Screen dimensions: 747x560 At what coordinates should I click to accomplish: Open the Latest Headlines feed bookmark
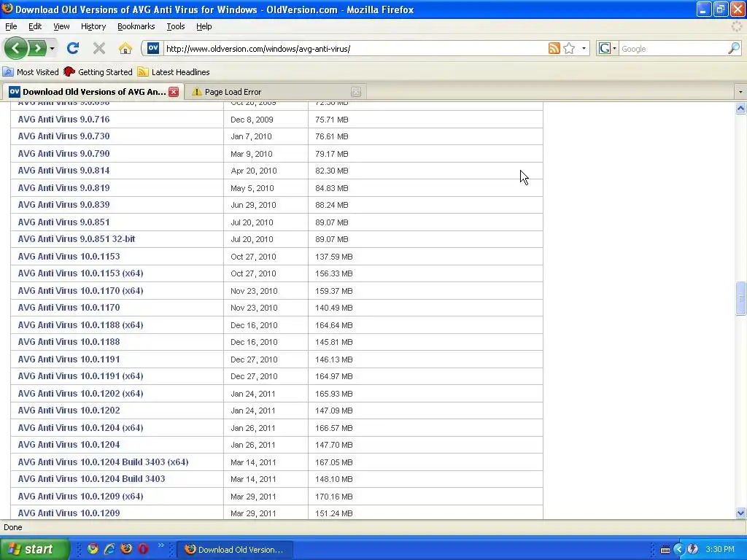coord(174,72)
